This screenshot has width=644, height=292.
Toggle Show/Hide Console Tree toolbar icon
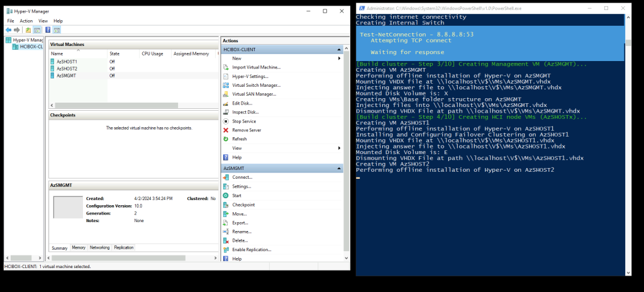(x=37, y=30)
